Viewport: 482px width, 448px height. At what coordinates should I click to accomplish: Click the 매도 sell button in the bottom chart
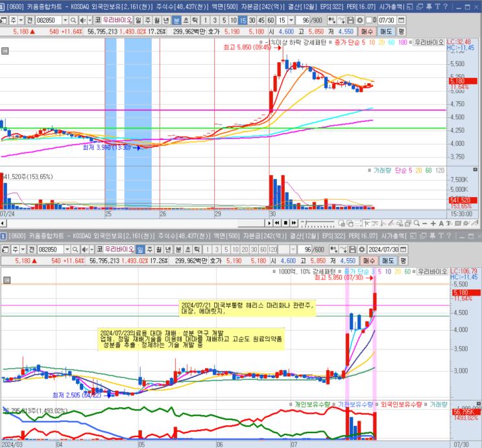click(x=388, y=261)
